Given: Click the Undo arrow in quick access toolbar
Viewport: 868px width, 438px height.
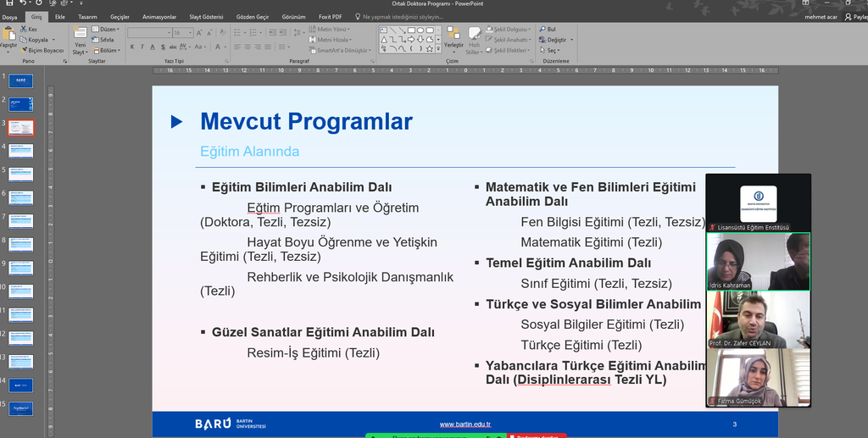Looking at the screenshot, I should pyautogui.click(x=24, y=4).
